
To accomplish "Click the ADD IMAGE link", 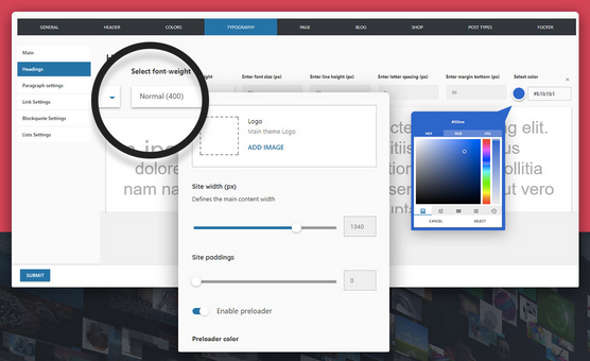I will (x=266, y=148).
